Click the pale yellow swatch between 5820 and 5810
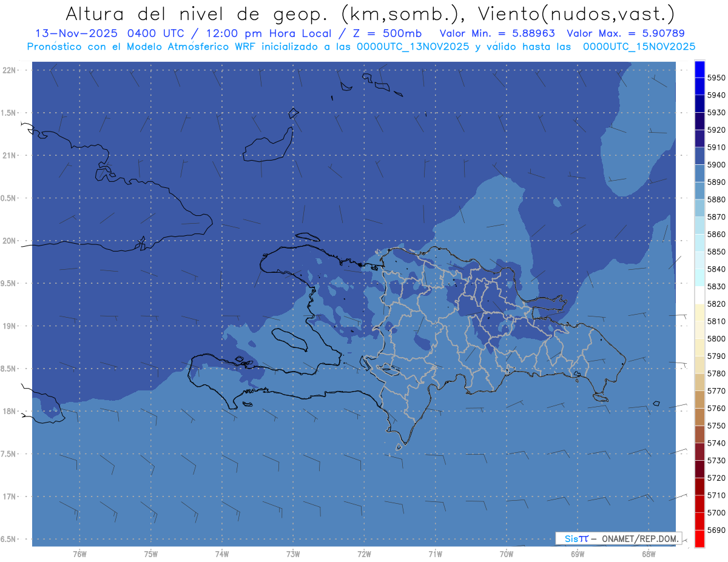 699,312
